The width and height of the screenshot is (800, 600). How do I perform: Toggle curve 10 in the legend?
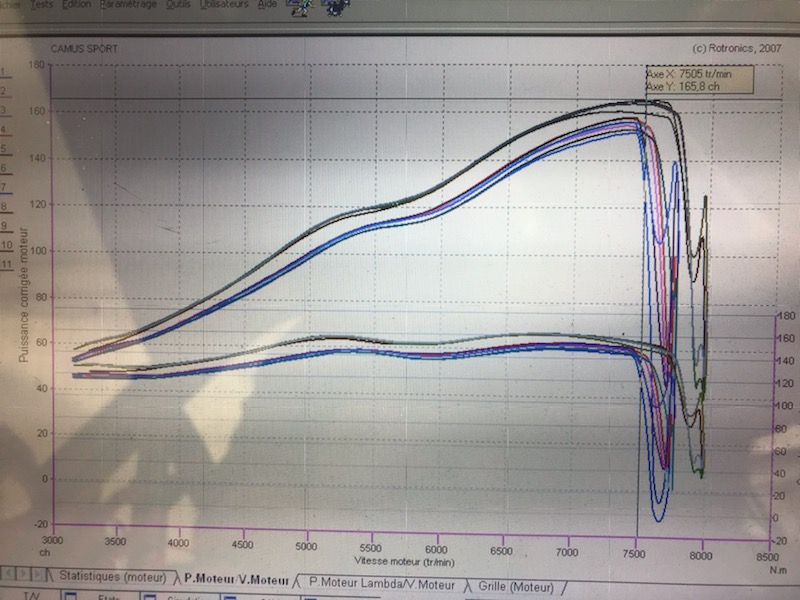click(5, 245)
